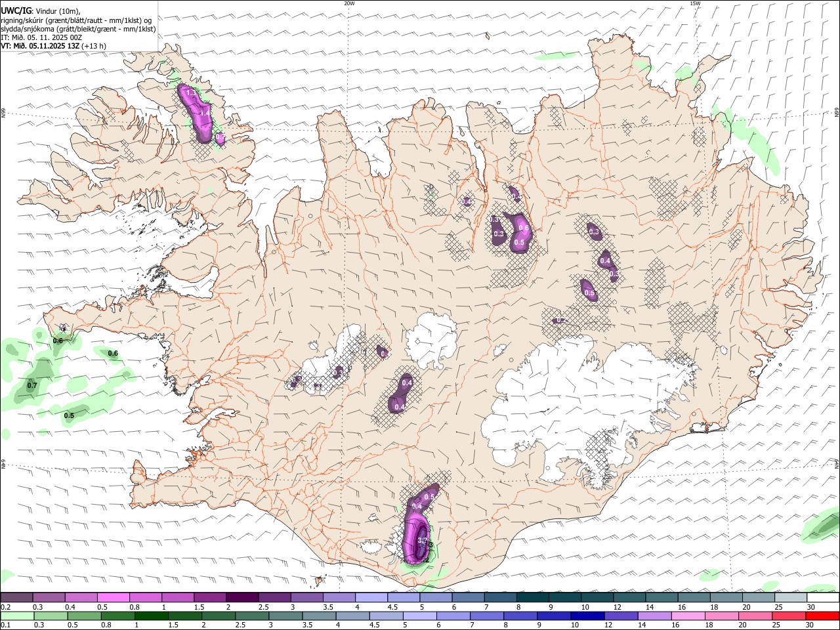Click the white upper swatch labeled 30
Viewport: 840px width, 630px height.
point(823,597)
